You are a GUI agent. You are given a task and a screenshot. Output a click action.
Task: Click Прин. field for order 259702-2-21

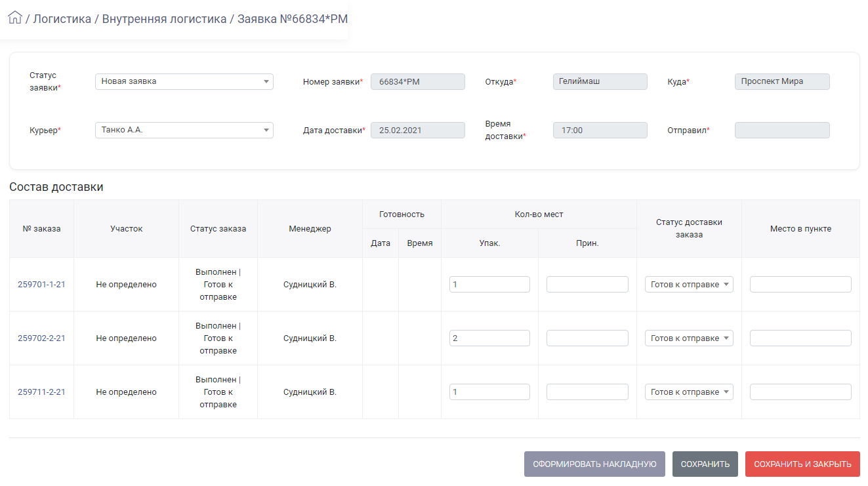tap(587, 338)
